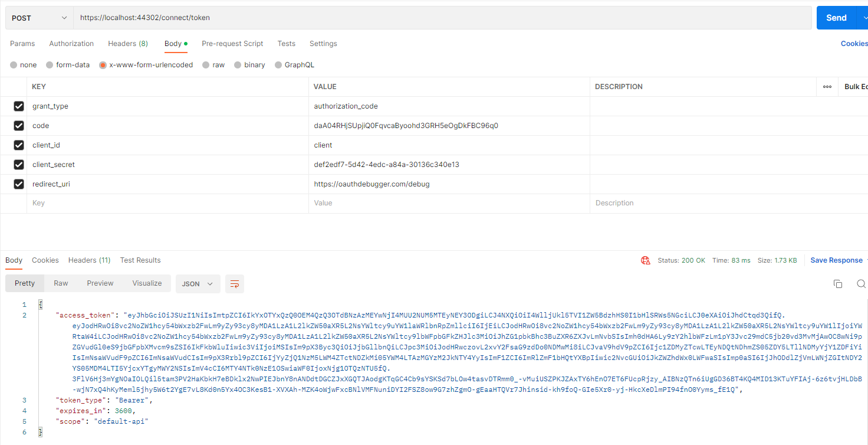Click the Bulk Edit link

coord(856,87)
